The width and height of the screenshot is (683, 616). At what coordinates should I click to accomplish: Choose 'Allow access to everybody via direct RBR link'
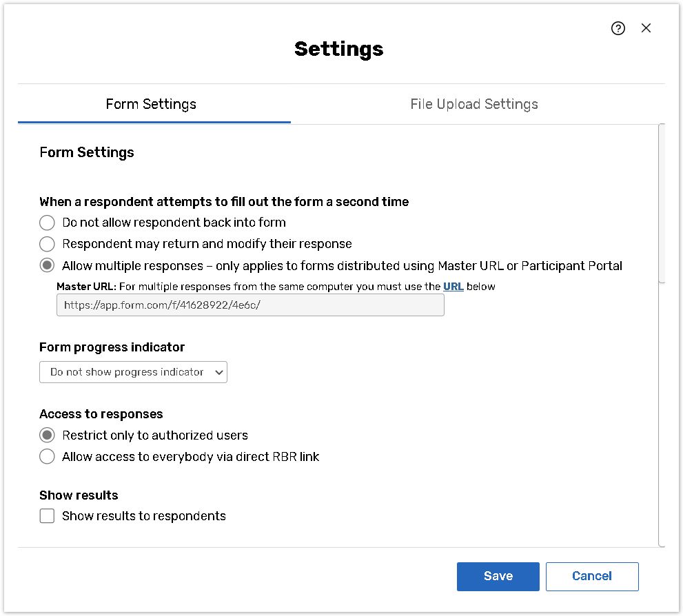47,457
